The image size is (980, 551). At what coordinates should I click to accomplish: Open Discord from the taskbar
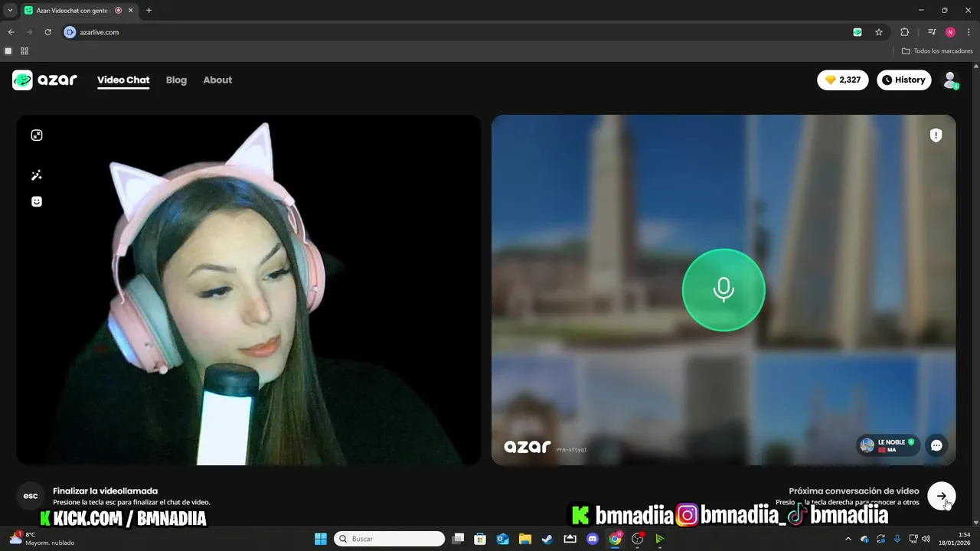pos(593,539)
